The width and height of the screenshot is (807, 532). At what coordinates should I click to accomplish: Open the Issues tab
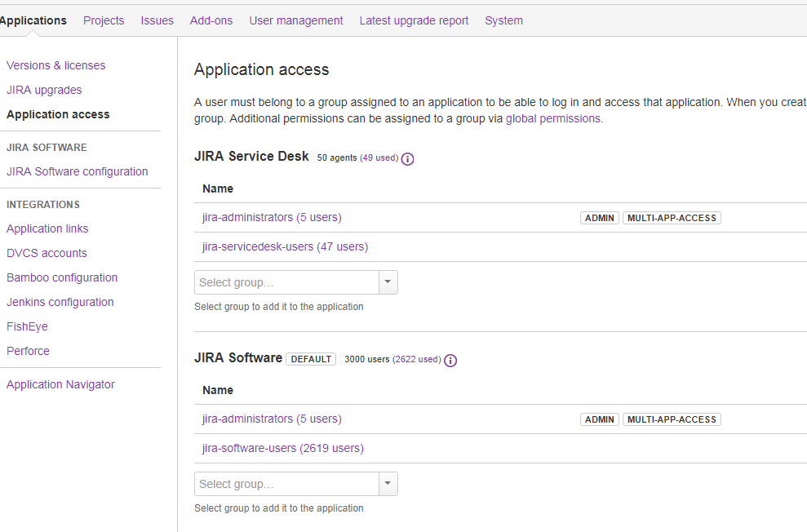click(157, 20)
